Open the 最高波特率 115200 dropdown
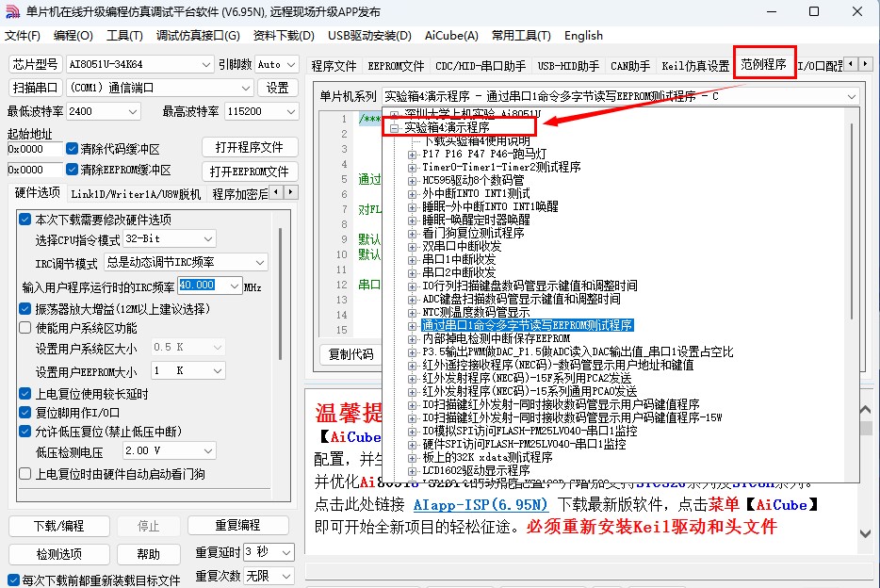 (x=261, y=111)
